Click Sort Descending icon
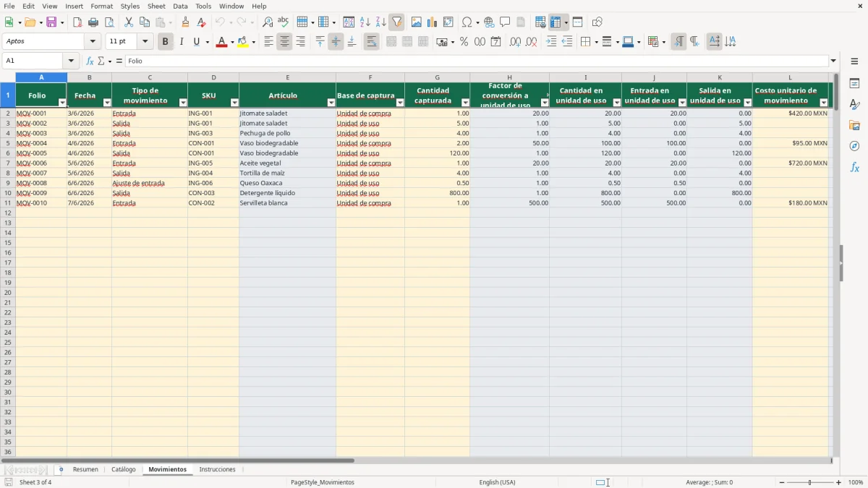868x488 pixels. [x=381, y=22]
